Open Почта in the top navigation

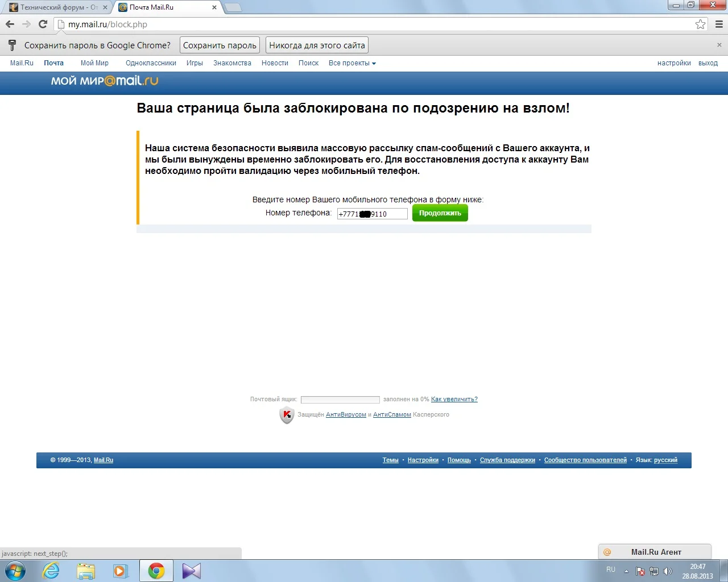click(53, 63)
